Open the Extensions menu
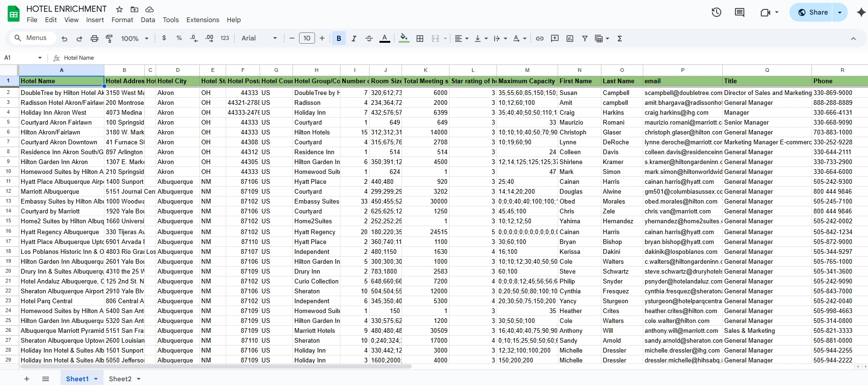 [203, 20]
